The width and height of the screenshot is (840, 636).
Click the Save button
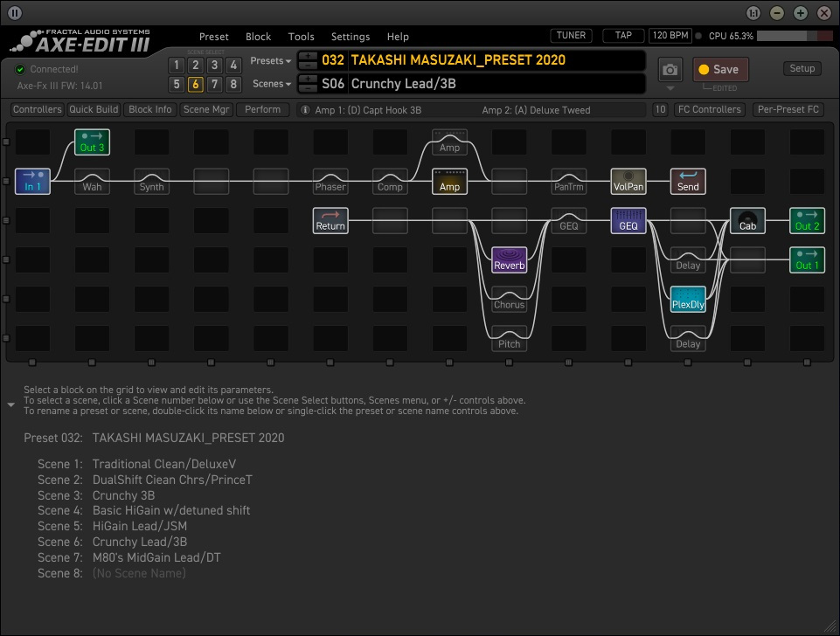pos(719,70)
